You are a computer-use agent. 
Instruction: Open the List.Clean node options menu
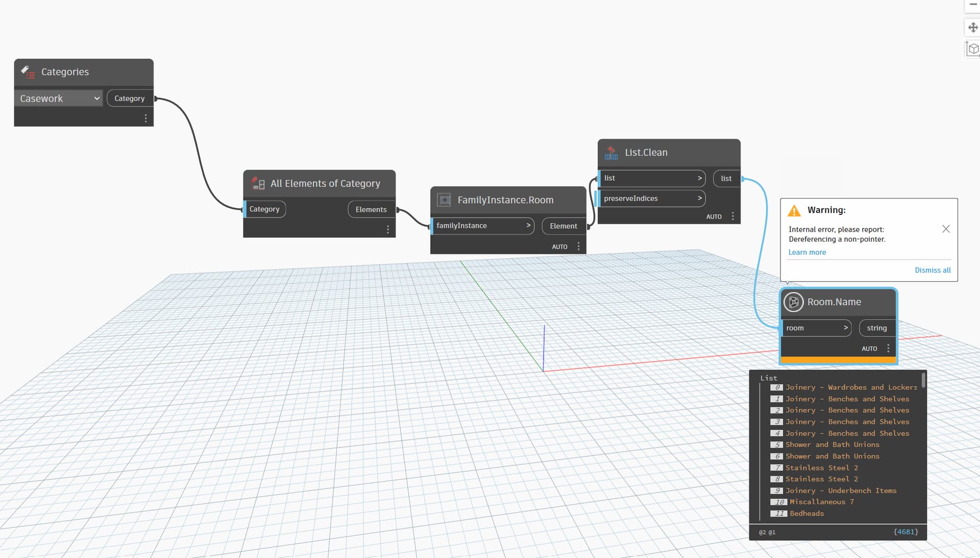(733, 216)
